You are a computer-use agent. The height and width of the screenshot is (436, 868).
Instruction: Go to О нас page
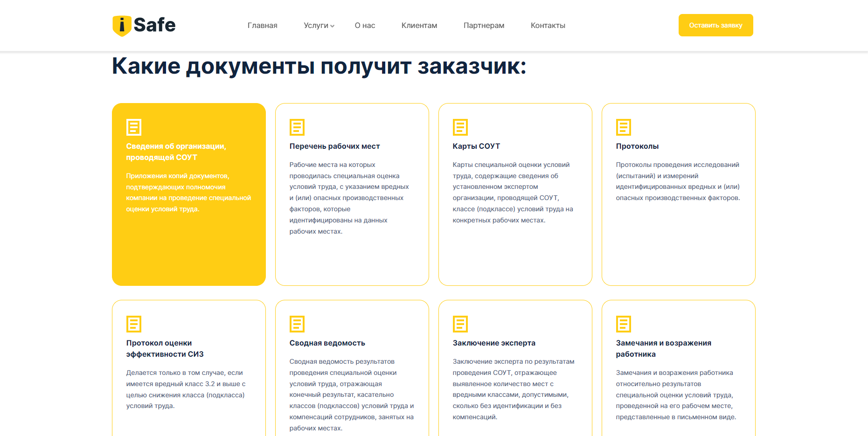pyautogui.click(x=365, y=26)
